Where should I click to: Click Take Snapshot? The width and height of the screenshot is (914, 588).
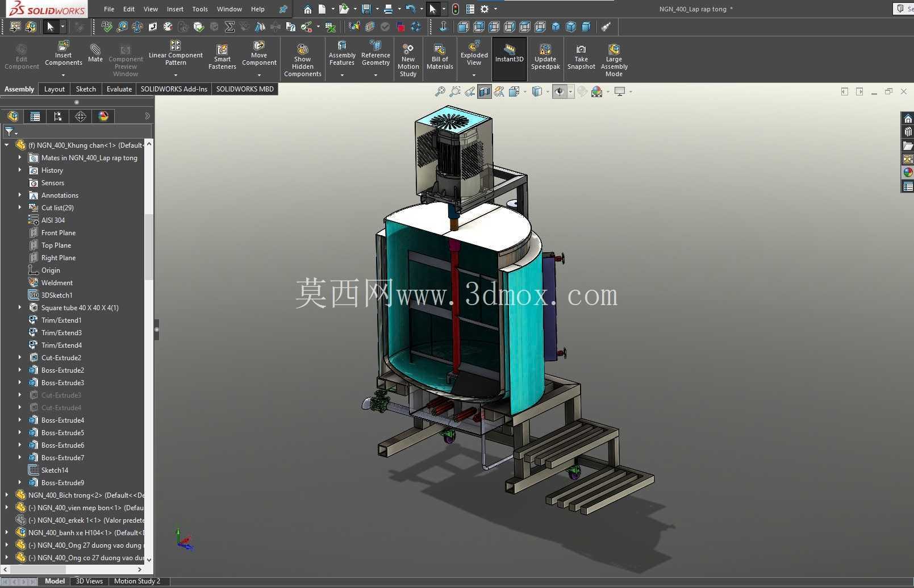(581, 57)
